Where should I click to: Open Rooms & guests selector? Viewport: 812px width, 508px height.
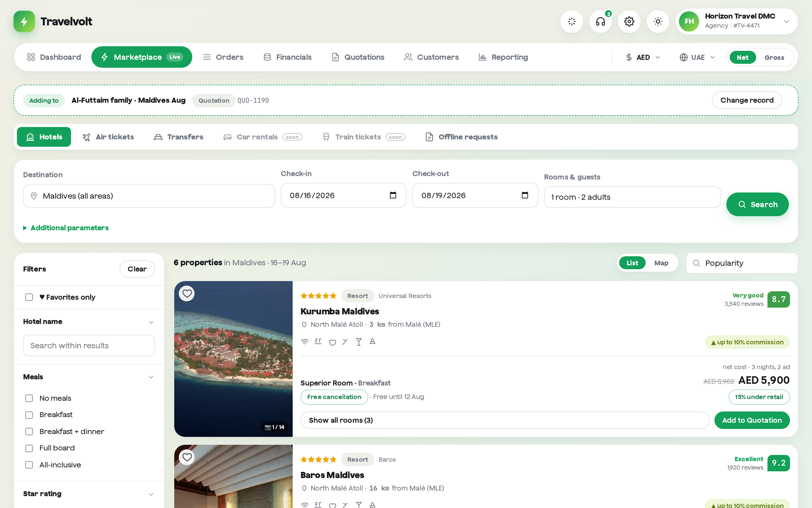[632, 197]
